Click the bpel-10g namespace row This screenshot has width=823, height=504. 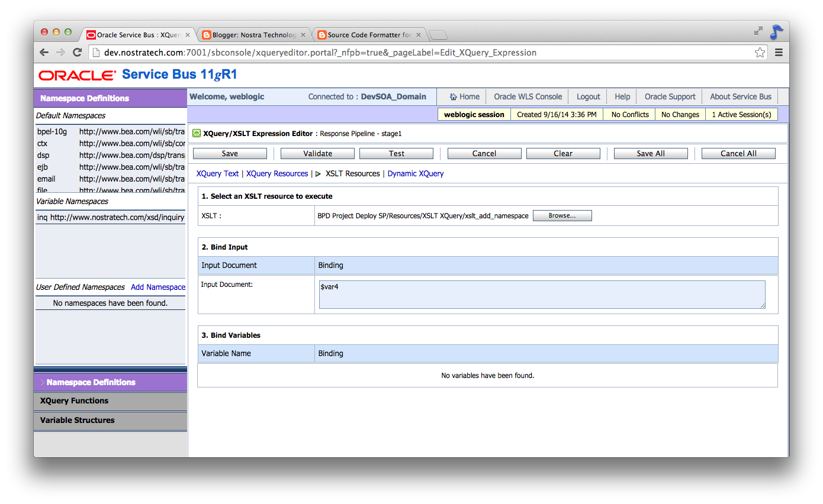click(x=111, y=132)
